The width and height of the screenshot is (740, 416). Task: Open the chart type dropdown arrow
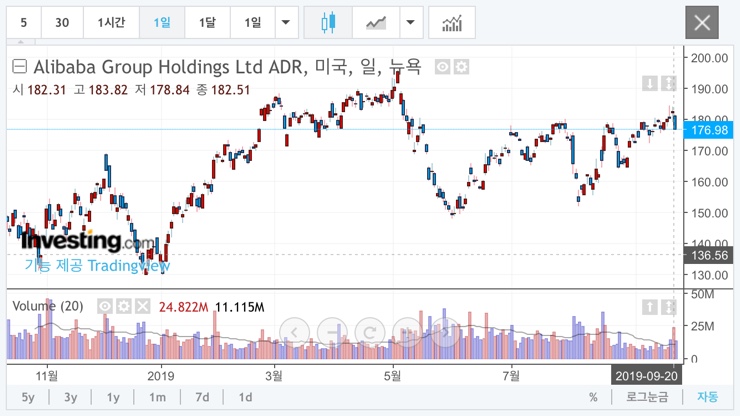coord(411,22)
